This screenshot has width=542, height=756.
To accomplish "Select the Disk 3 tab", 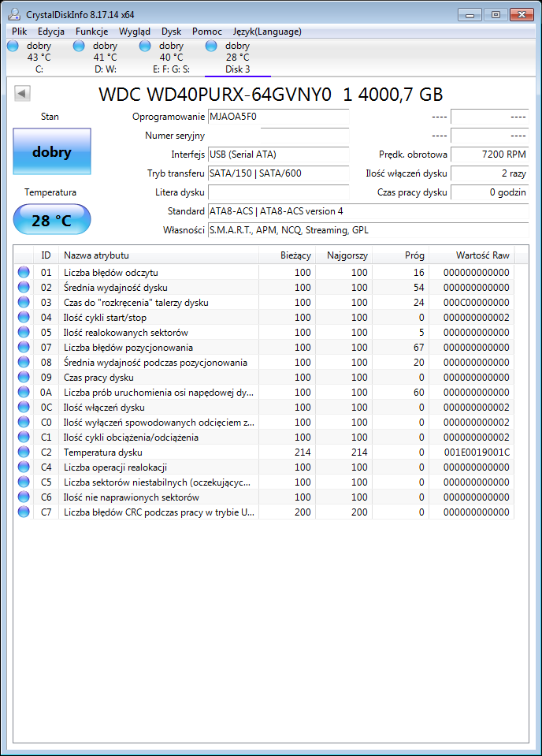I will (x=237, y=58).
